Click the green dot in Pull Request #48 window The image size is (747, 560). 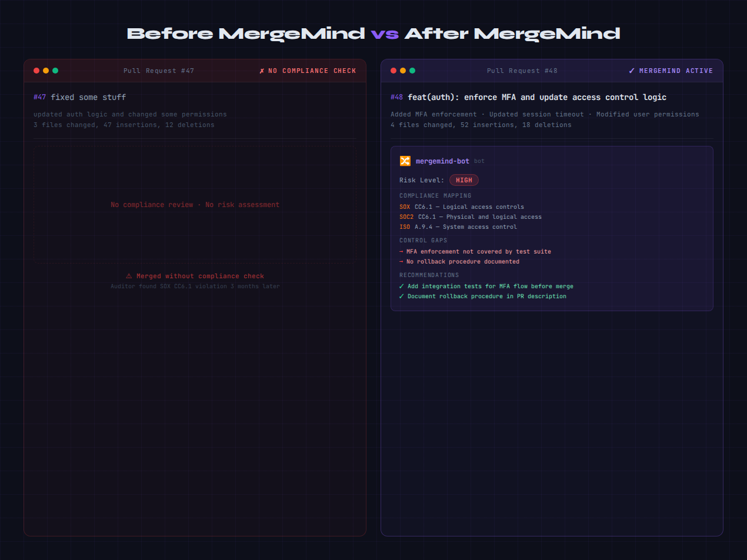412,71
